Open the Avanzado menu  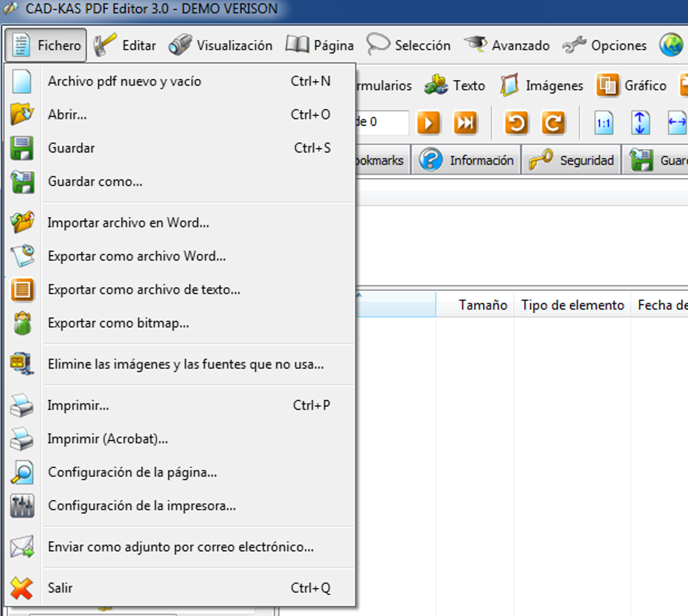pos(507,45)
